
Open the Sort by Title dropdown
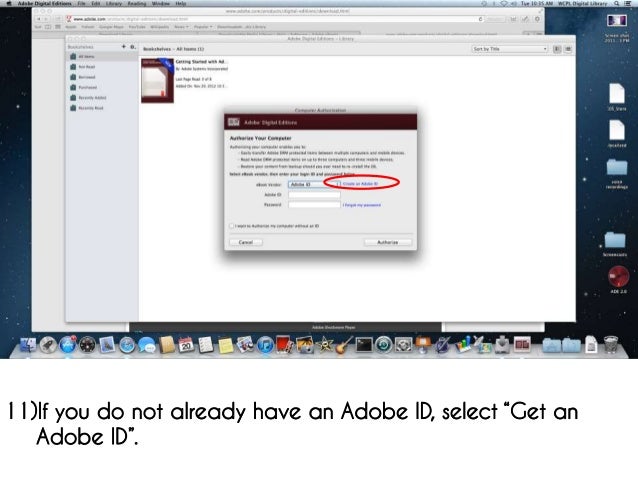(509, 49)
